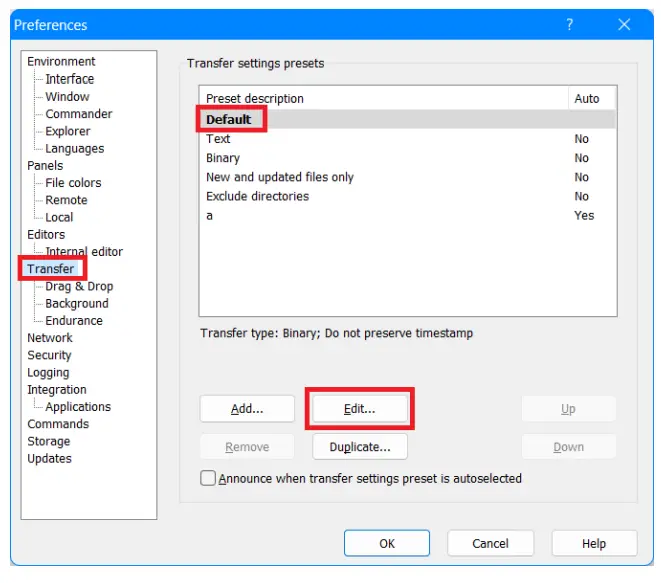This screenshot has height=583, width=661.
Task: Close the Preferences dialog
Action: pyautogui.click(x=624, y=24)
